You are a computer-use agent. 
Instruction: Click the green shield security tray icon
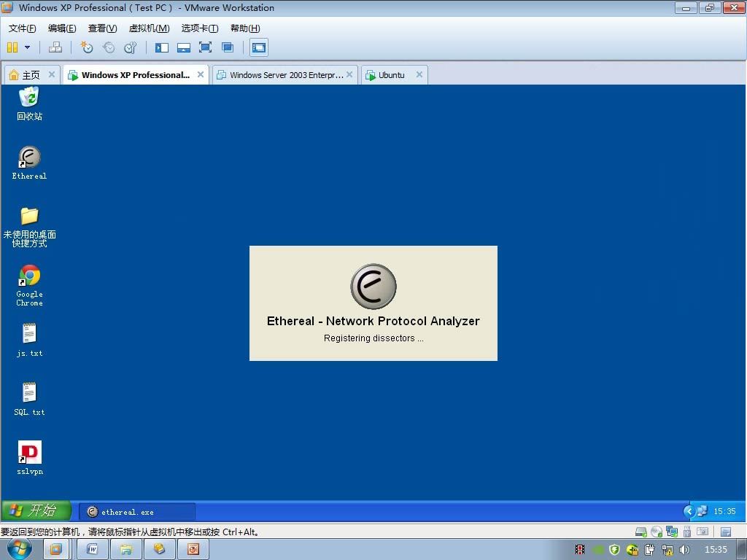tap(614, 550)
